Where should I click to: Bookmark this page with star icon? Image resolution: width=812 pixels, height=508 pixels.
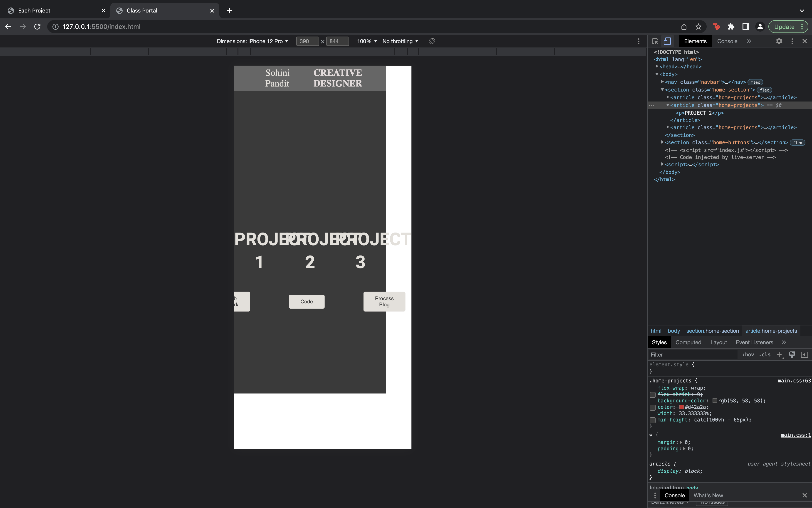click(698, 27)
